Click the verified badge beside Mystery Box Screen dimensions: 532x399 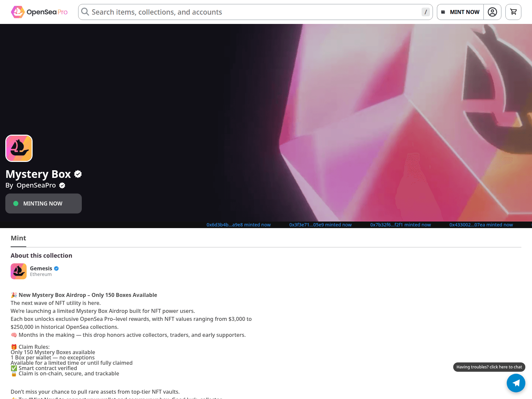(78, 174)
